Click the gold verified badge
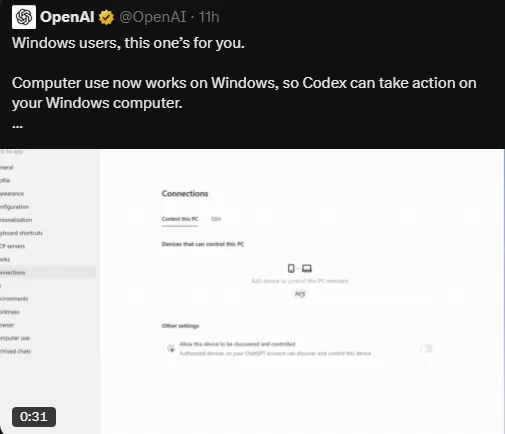The image size is (505, 434). click(x=106, y=17)
